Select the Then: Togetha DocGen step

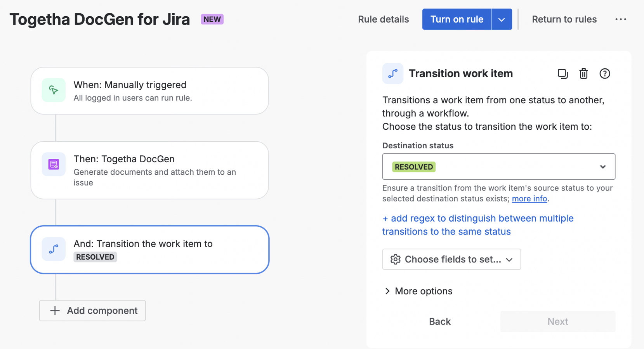pyautogui.click(x=149, y=170)
